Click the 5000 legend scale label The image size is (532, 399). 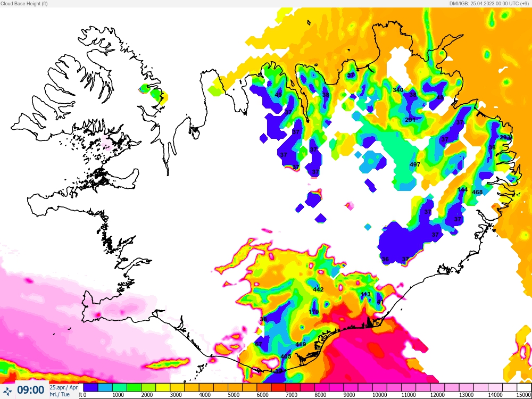click(234, 395)
